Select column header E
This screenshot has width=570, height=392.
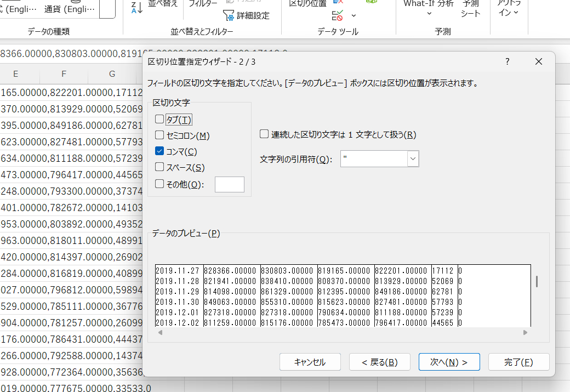click(x=16, y=74)
